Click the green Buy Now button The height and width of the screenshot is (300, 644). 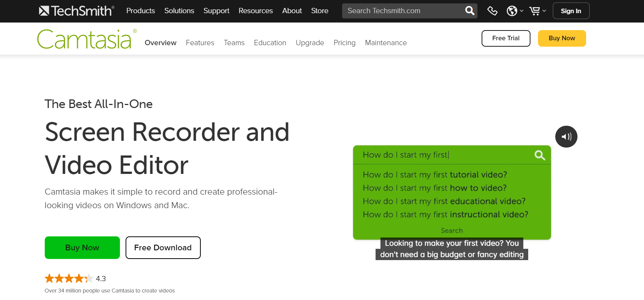pos(82,248)
